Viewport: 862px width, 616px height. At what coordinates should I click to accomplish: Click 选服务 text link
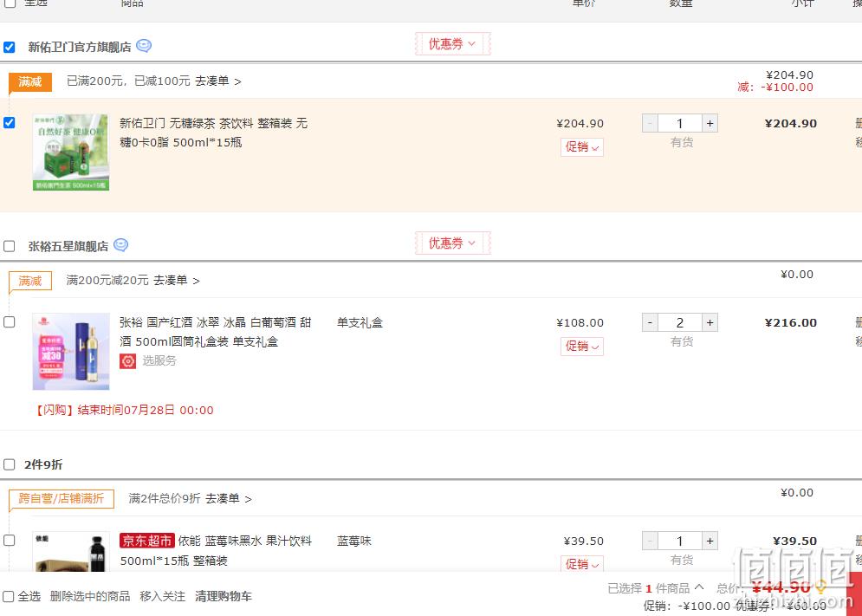(x=159, y=360)
